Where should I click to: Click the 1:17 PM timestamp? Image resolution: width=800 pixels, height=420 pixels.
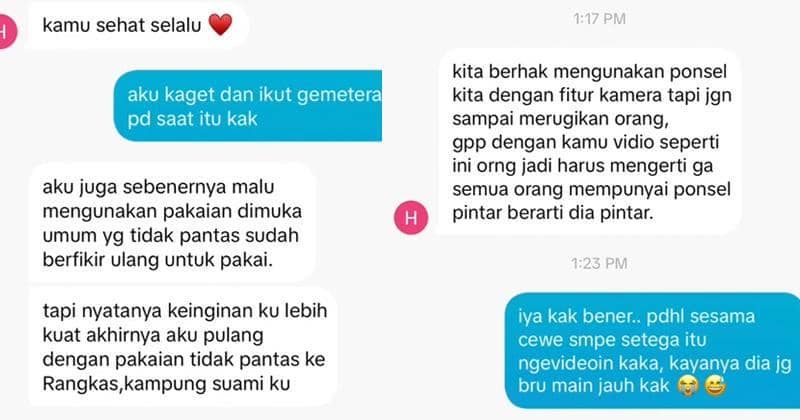(x=599, y=19)
